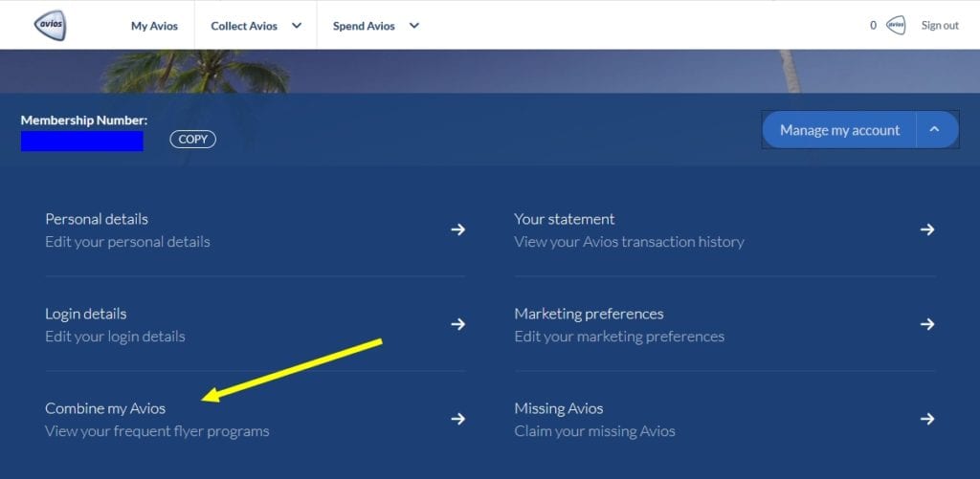This screenshot has width=980, height=479.
Task: Click the arrow next to Personal details
Action: click(x=458, y=229)
